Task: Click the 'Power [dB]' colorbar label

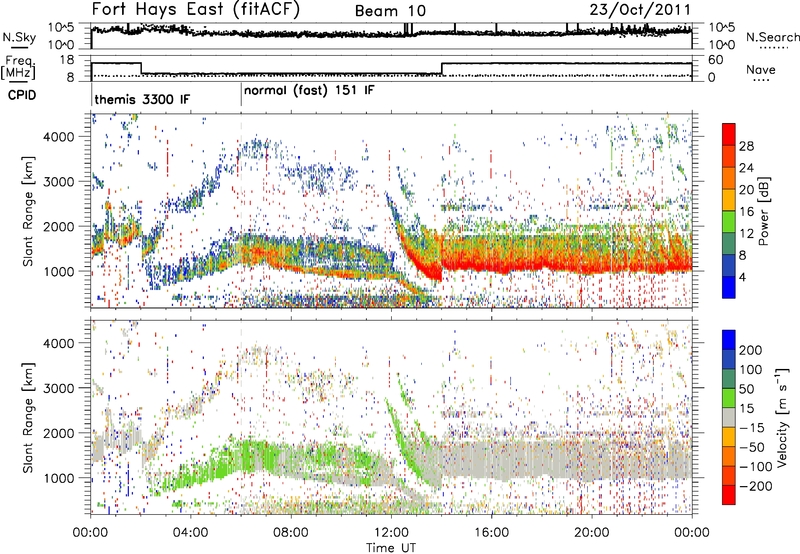Action: 764,211
